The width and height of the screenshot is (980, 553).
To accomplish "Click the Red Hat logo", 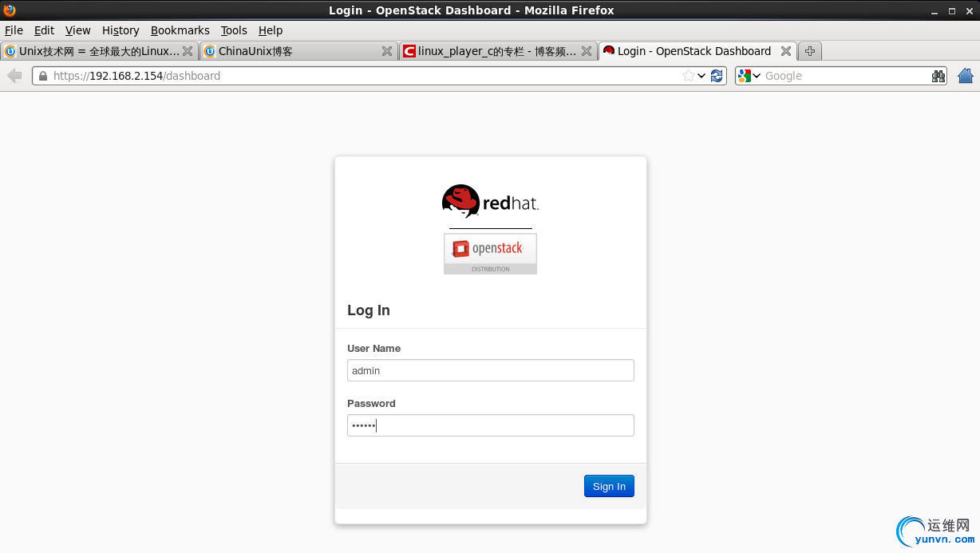I will [x=490, y=202].
